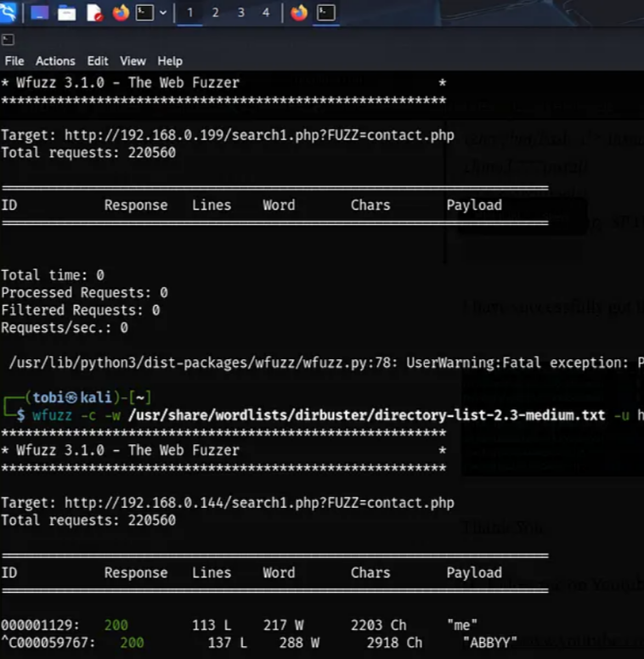Click 'Processed Requests: 0' line

pyautogui.click(x=84, y=293)
